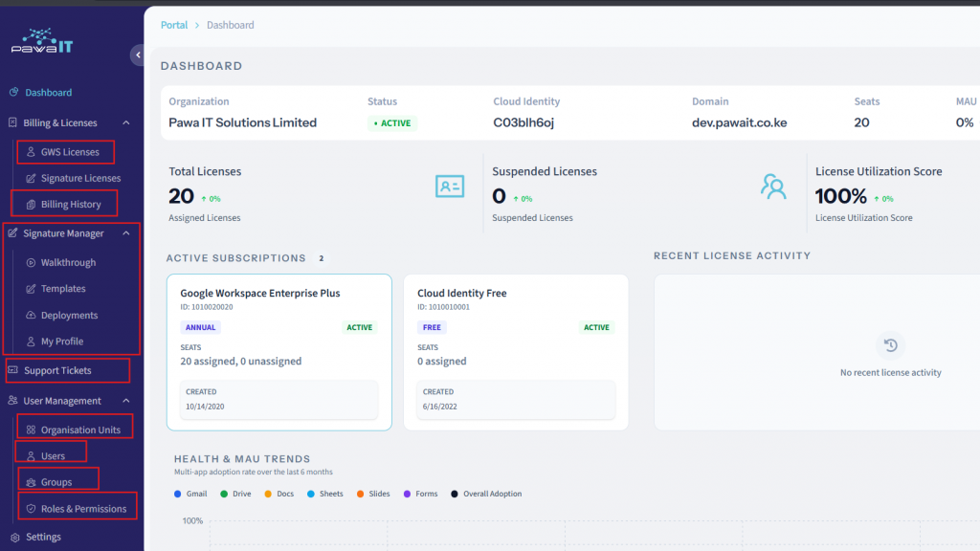Open the Users page

click(53, 456)
